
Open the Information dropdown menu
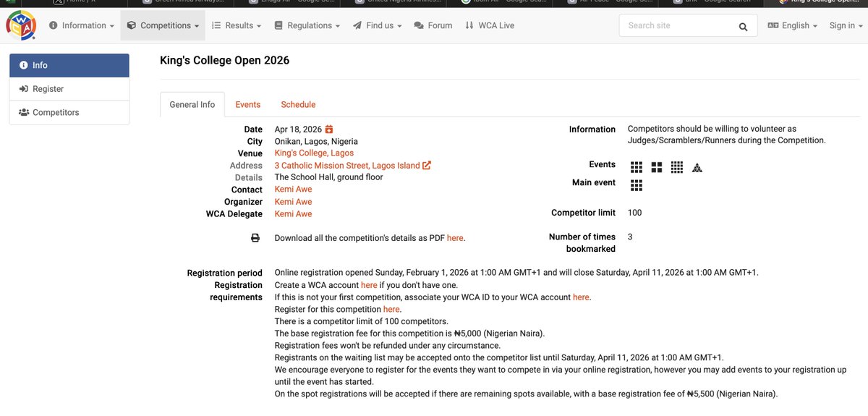82,25
